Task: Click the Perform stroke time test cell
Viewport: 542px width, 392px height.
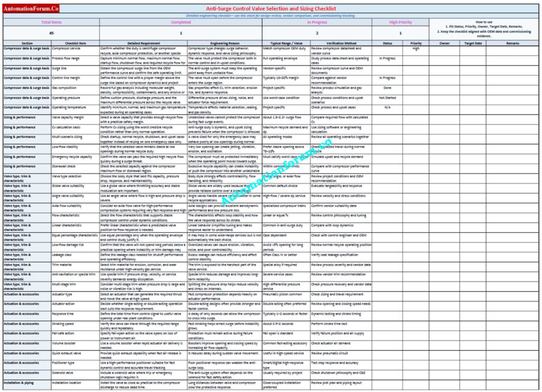Action: (341, 326)
